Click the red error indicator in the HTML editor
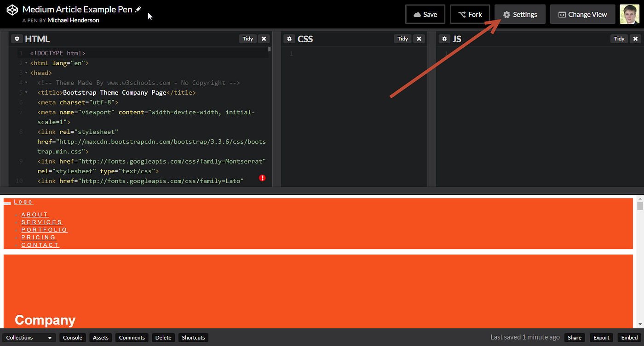 [x=262, y=178]
